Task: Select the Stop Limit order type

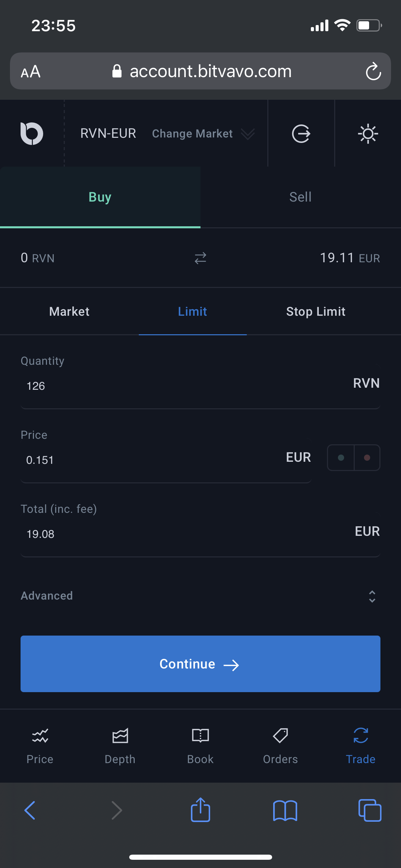Action: click(x=316, y=312)
